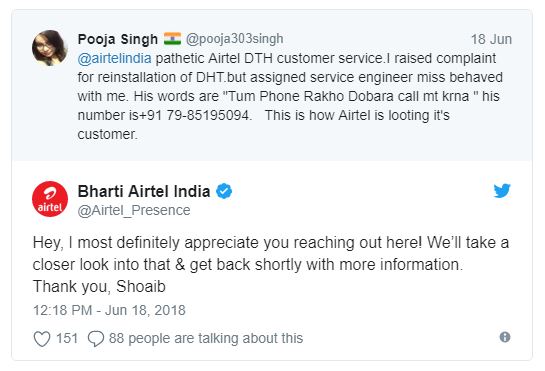Image resolution: width=545 pixels, height=371 pixels.
Task: Click the India flag emoji beside Pooja Singh
Action: (172, 39)
